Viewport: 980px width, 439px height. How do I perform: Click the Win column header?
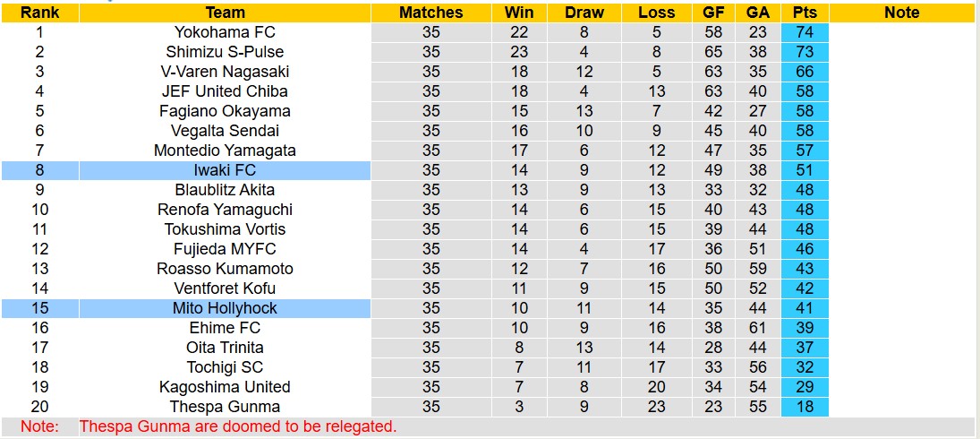(519, 13)
